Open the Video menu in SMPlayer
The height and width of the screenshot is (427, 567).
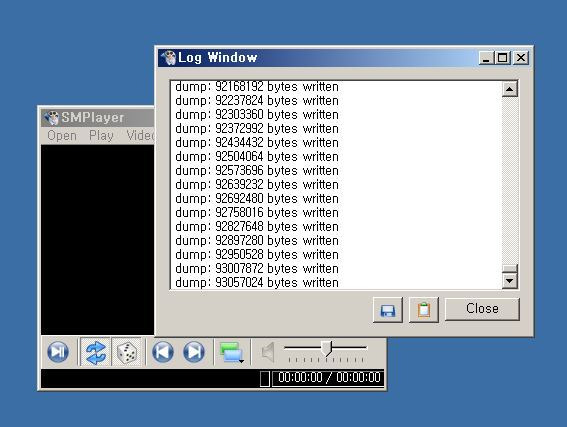(x=140, y=136)
